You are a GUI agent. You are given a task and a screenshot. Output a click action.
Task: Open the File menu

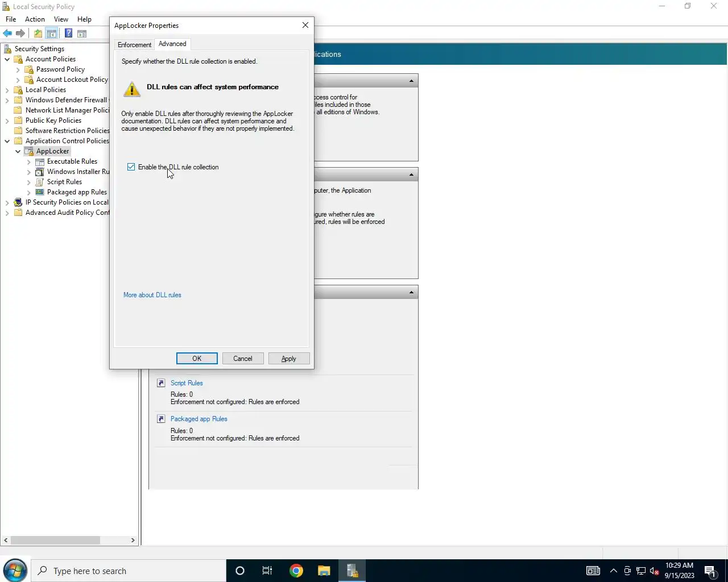[x=11, y=19]
